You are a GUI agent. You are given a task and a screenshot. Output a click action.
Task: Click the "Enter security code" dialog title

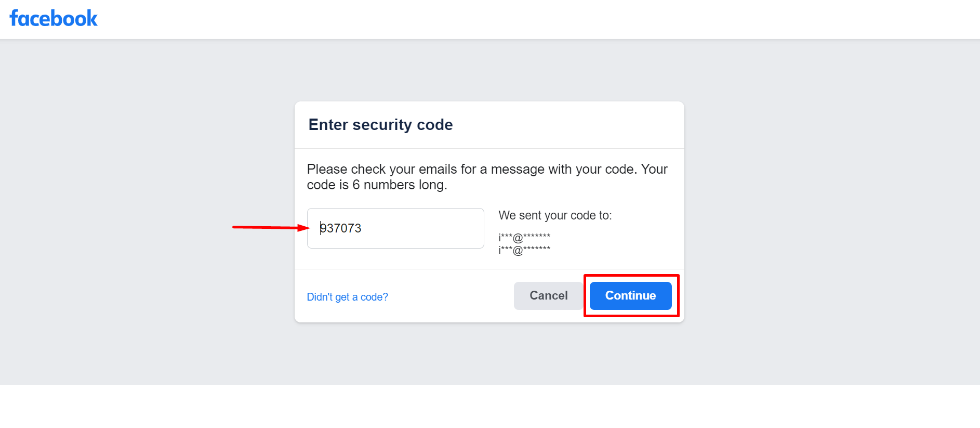pyautogui.click(x=380, y=125)
